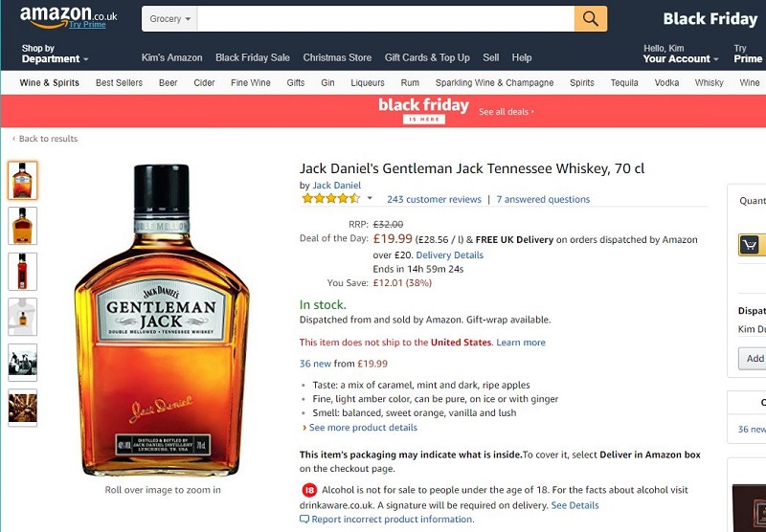766x532 pixels.
Task: Select the first bottle thumbnail
Action: coord(22,180)
